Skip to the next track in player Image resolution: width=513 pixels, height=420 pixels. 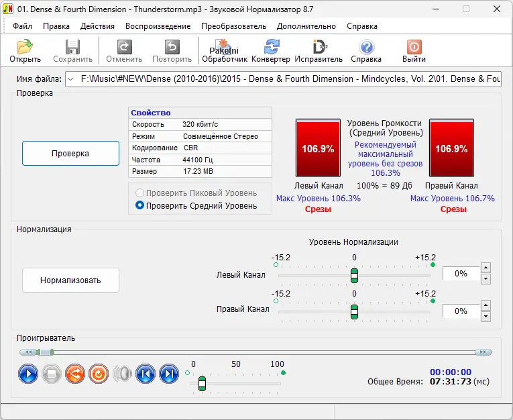click(x=169, y=374)
